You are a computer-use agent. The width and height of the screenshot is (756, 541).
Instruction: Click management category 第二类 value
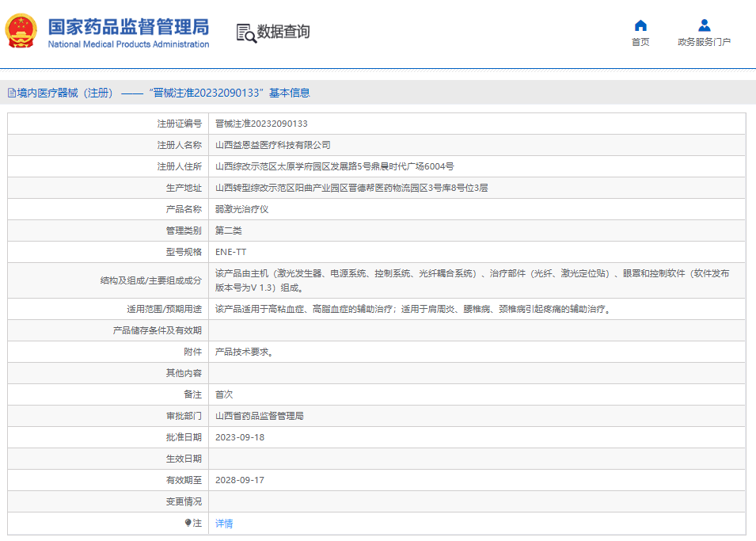229,230
